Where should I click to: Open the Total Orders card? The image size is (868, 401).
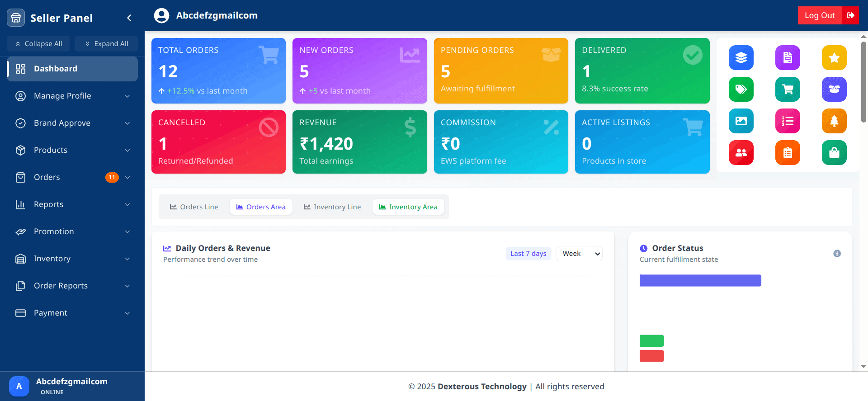coord(218,71)
